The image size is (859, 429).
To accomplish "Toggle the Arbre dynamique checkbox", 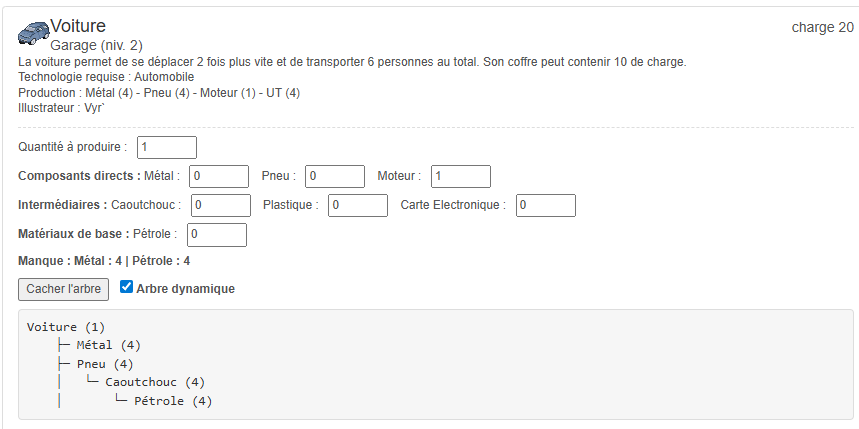I will click(126, 288).
